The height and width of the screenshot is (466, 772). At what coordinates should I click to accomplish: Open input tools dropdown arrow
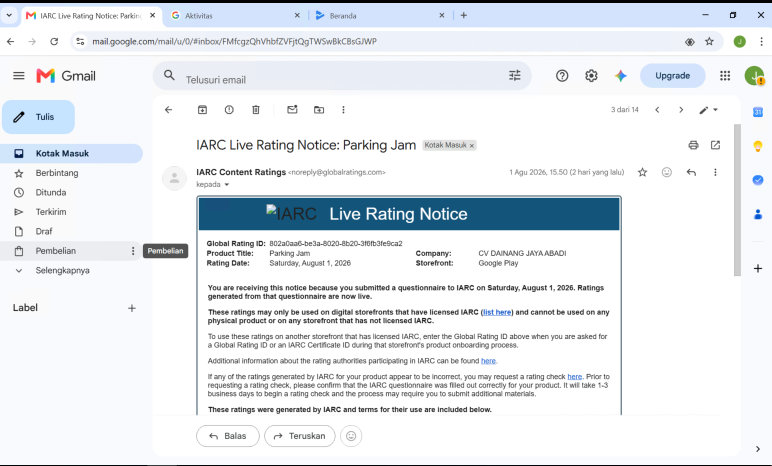(x=715, y=110)
